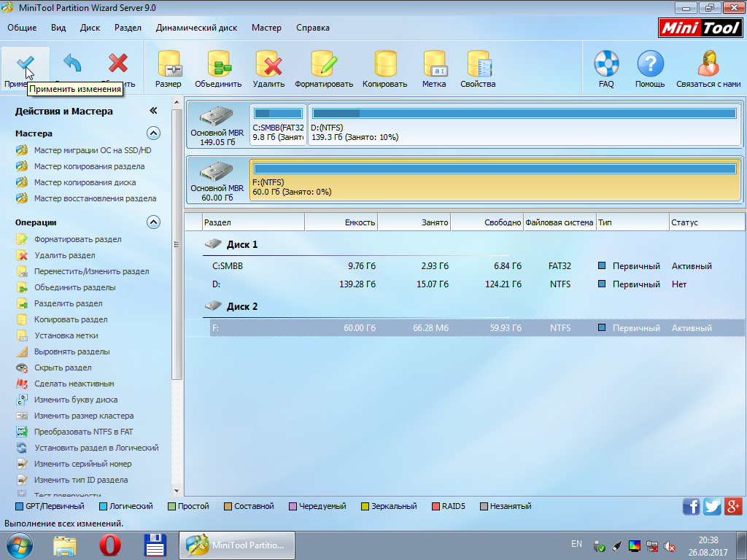Sort by Емкость column header
747x560 pixels.
[x=341, y=222]
